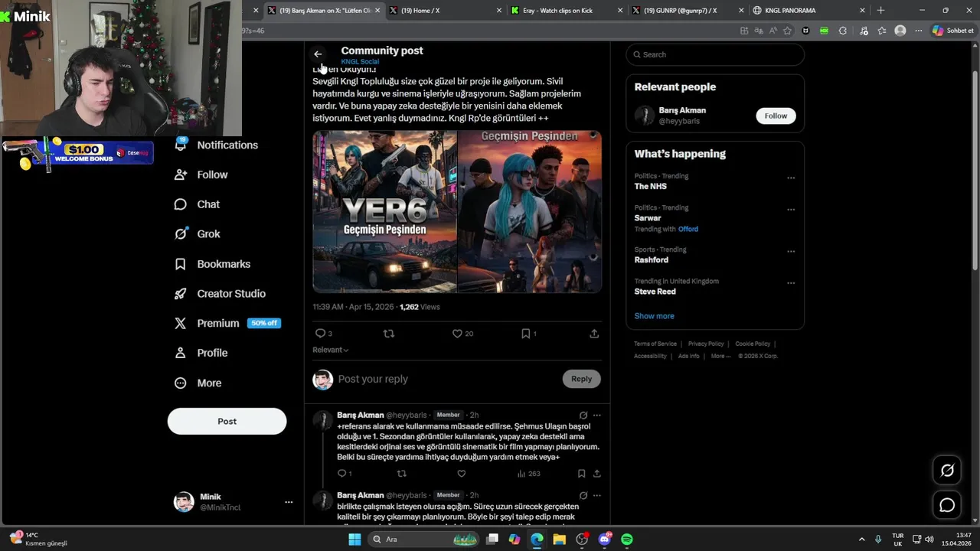The height and width of the screenshot is (551, 980).
Task: Repost the '+referans alarak' reply
Action: click(x=401, y=474)
